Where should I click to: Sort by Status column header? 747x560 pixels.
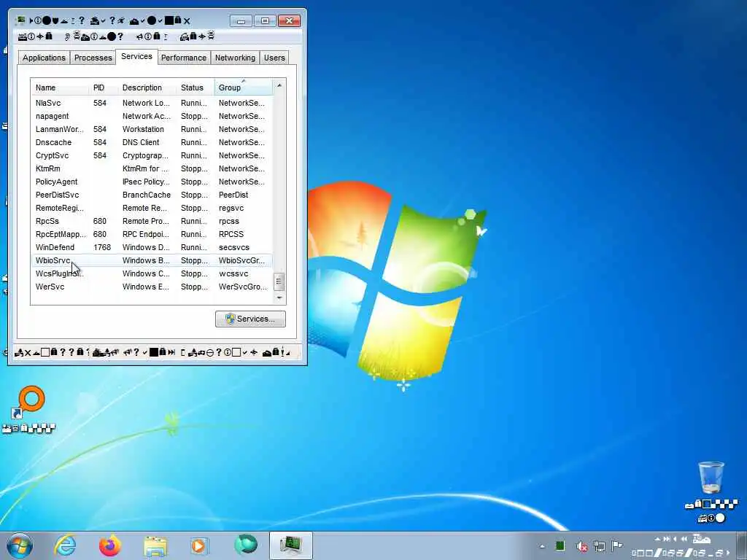[196, 87]
